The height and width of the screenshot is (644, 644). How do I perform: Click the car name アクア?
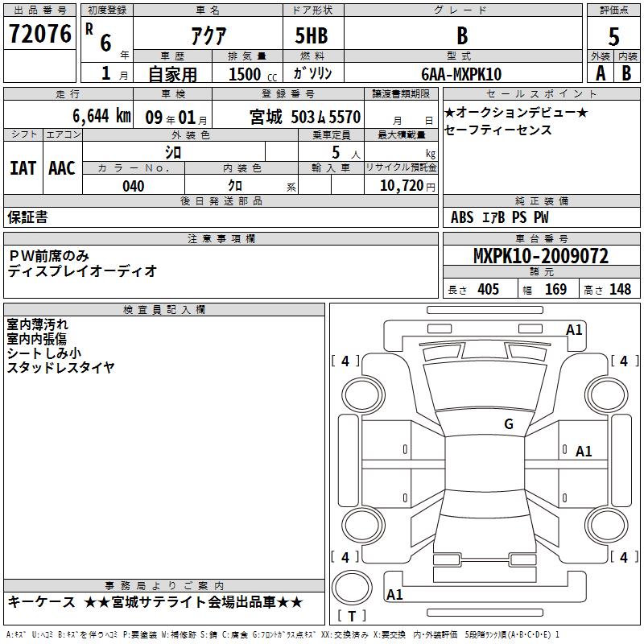point(207,36)
